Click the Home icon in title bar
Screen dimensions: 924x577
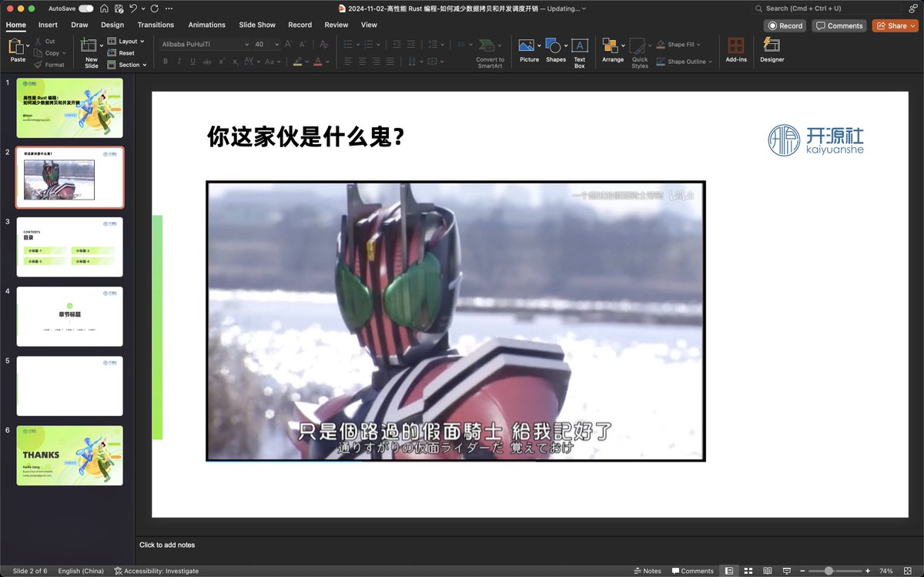click(104, 8)
